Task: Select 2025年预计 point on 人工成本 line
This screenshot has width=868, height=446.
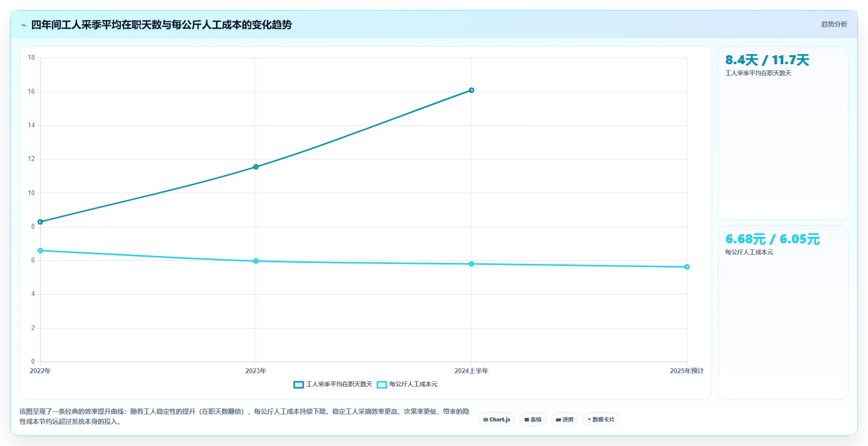Action: (687, 267)
